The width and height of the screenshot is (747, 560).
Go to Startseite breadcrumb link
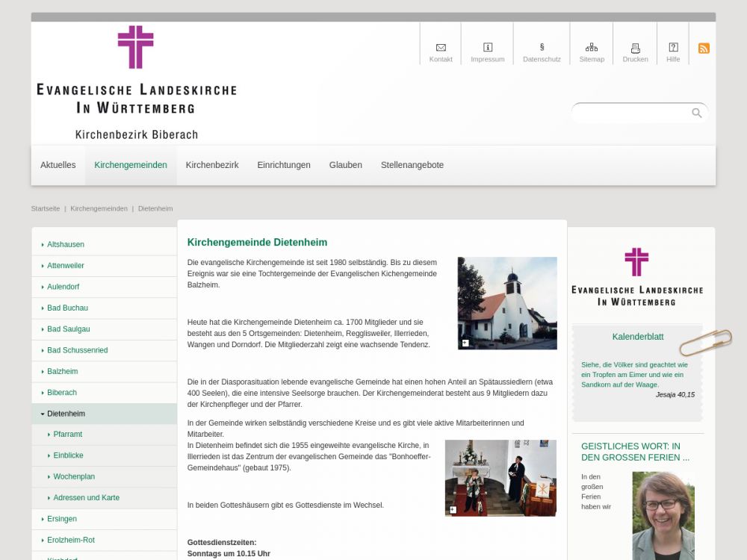click(46, 208)
